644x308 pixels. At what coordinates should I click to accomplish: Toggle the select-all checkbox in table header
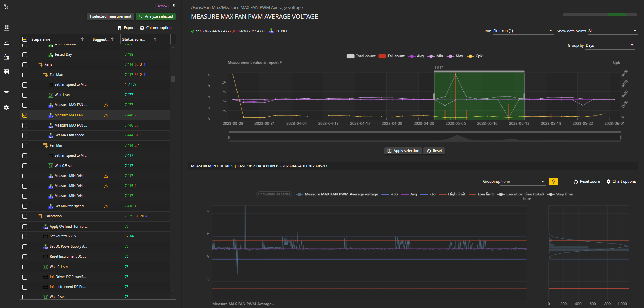[x=25, y=39]
